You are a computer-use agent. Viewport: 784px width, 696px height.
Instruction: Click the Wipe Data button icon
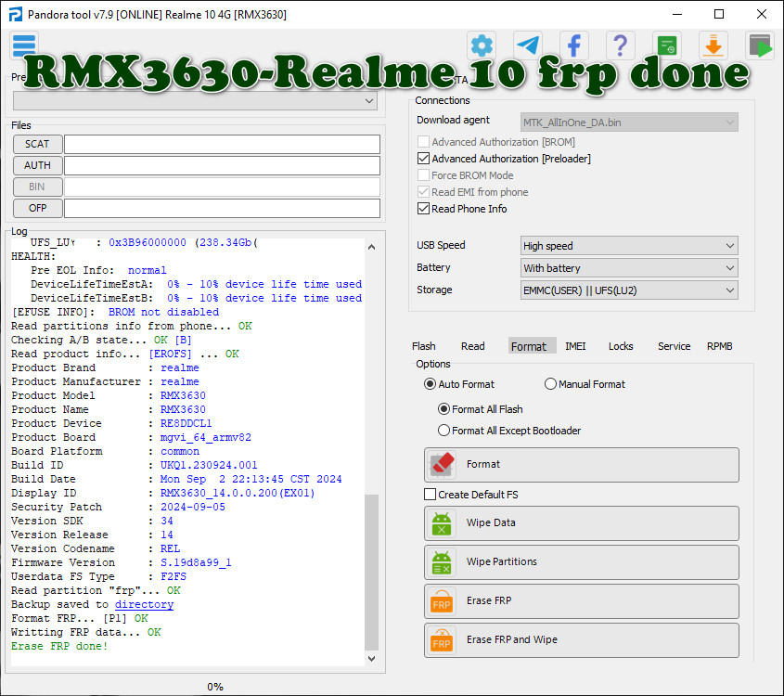[x=441, y=522]
